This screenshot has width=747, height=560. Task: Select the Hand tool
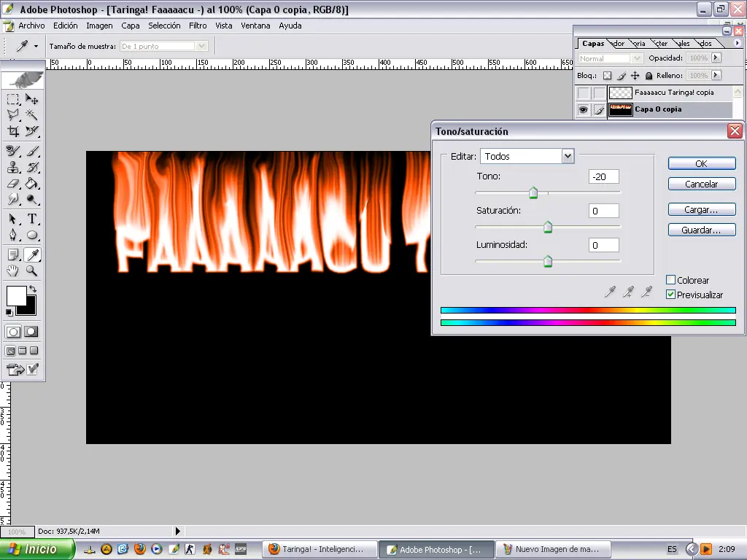tap(13, 271)
